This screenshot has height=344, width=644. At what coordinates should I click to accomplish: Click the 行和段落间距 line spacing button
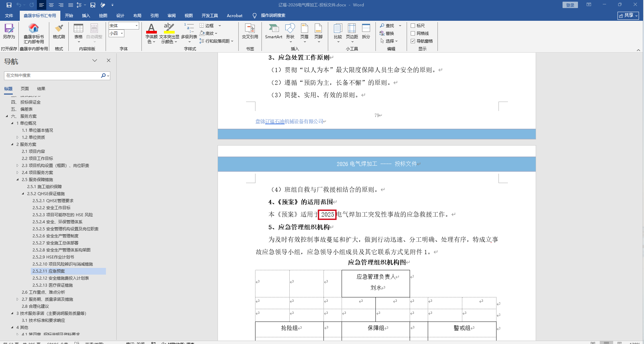pyautogui.click(x=216, y=41)
